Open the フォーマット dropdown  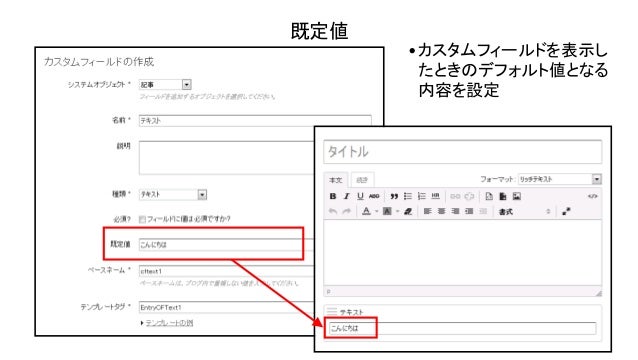tap(559, 179)
